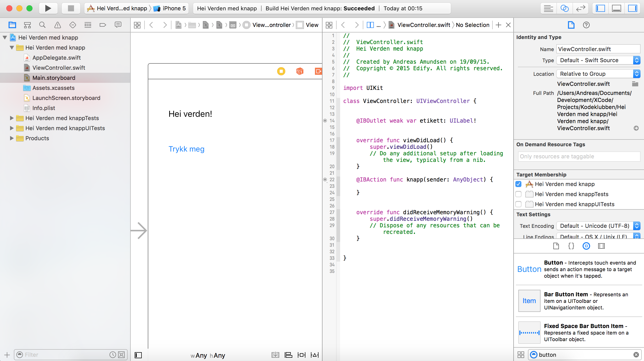Show the Issue navigator

point(57,25)
